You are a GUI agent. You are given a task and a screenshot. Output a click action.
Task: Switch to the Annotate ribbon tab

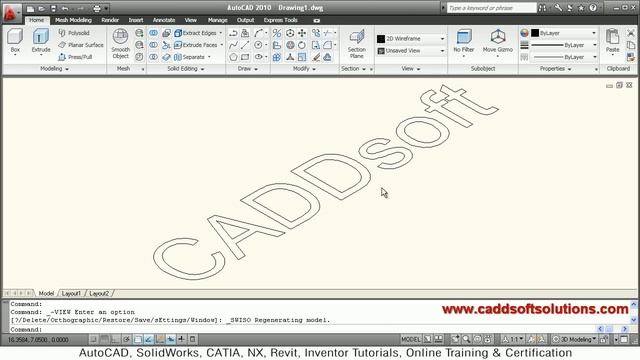click(164, 20)
